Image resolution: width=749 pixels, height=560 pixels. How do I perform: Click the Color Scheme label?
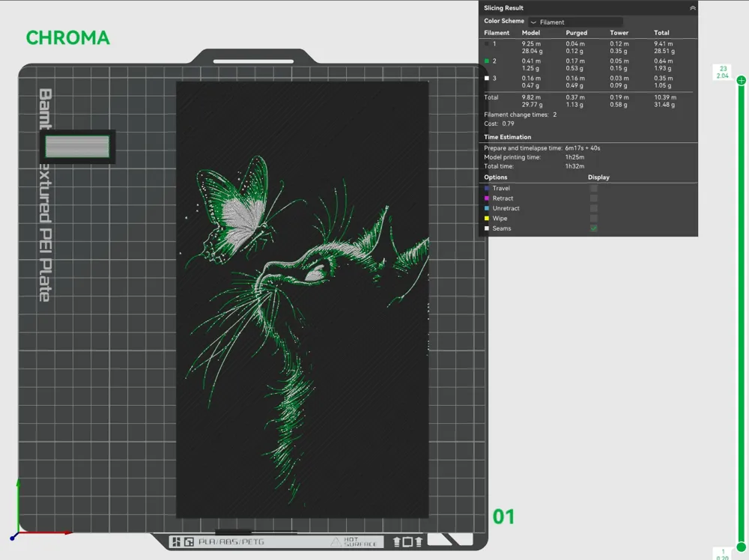pos(504,21)
